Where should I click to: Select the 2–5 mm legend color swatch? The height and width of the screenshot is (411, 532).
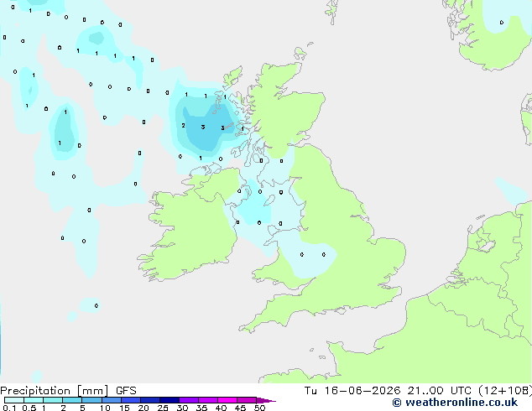(72, 400)
